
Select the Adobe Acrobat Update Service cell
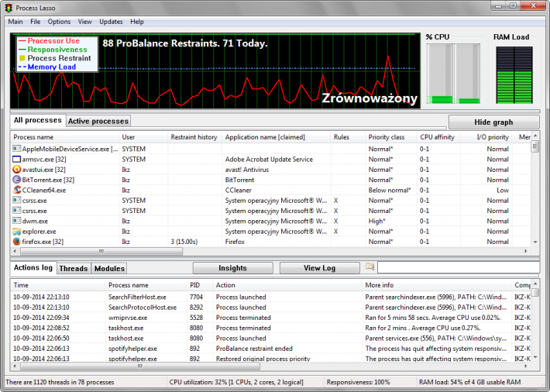pyautogui.click(x=269, y=160)
